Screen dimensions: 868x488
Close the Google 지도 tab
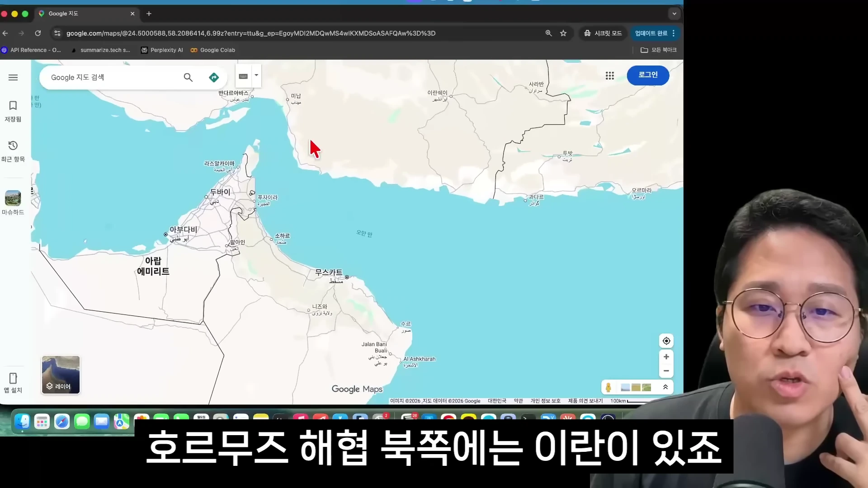point(132,14)
